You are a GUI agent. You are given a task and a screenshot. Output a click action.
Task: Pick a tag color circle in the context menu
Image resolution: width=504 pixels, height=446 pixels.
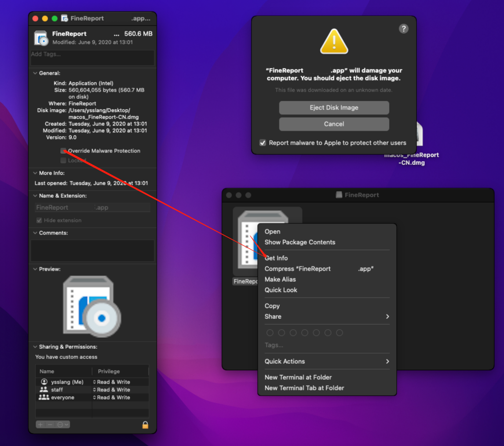click(270, 332)
